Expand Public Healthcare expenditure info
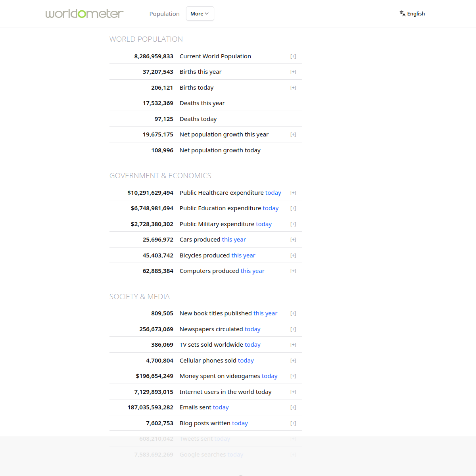Screen dimensions: 476x476 coord(293,193)
